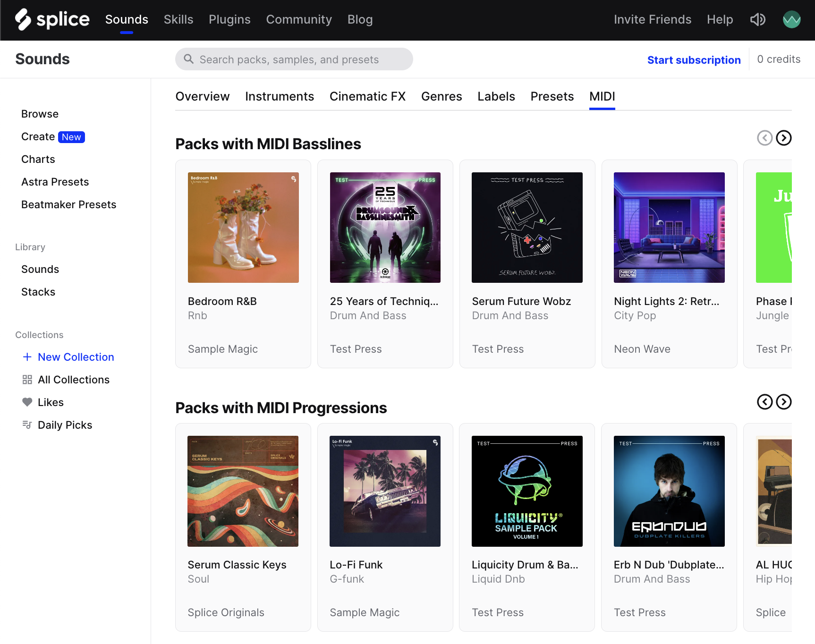The image size is (815, 644).
Task: Click the speaker icon in the top bar
Action: pos(757,19)
